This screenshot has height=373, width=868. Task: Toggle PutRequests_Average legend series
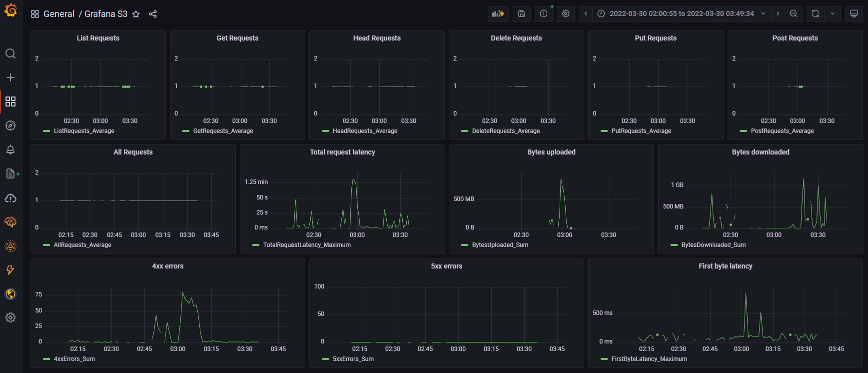click(x=641, y=131)
